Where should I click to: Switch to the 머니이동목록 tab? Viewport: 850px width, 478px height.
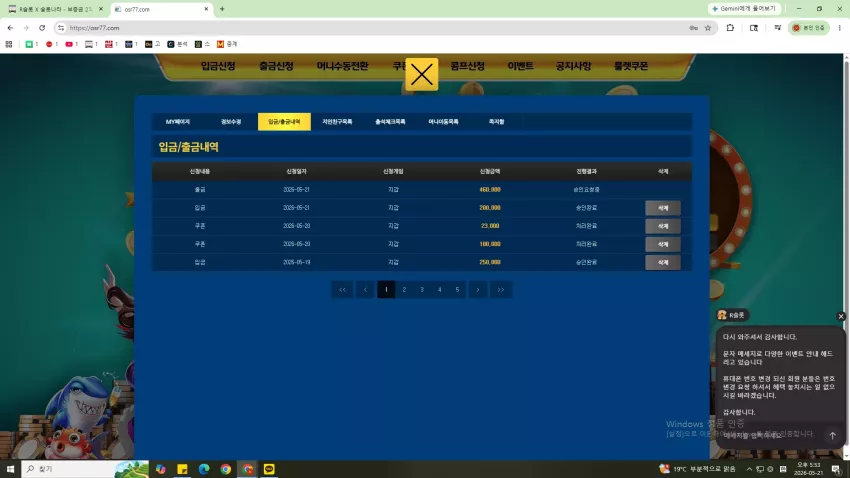[x=443, y=122]
